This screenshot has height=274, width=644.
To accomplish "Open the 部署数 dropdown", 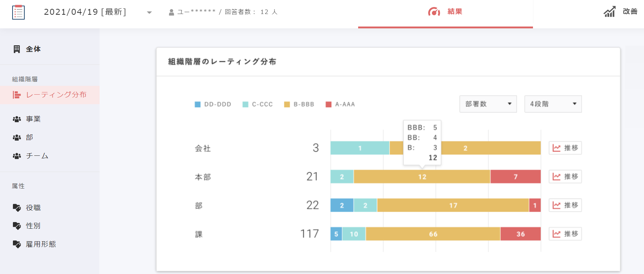I will click(488, 104).
